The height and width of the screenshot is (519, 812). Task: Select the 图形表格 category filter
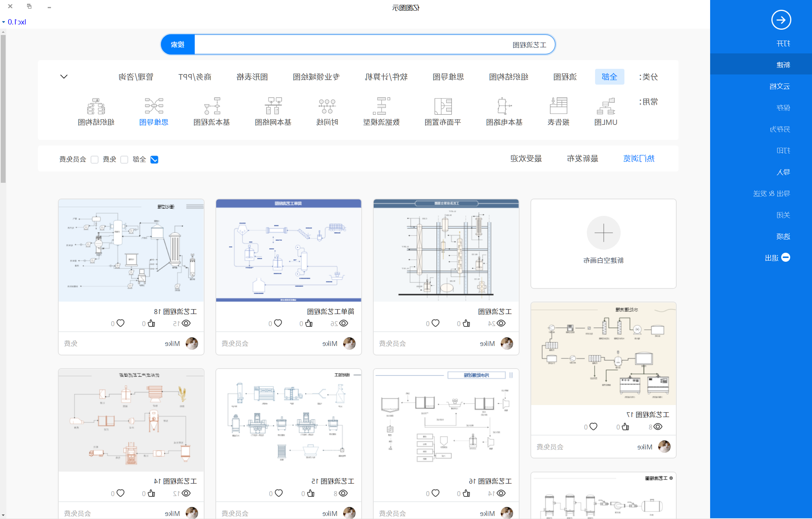tap(252, 77)
